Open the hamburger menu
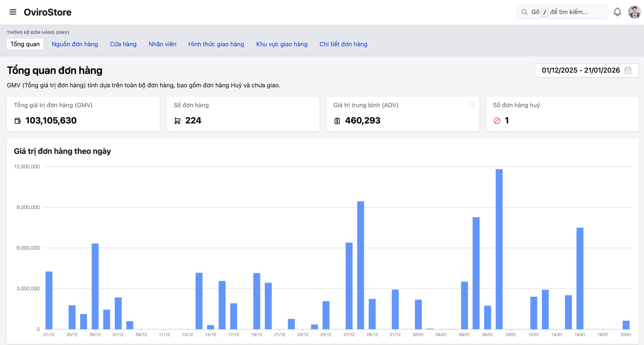The height and width of the screenshot is (345, 644). click(x=13, y=12)
